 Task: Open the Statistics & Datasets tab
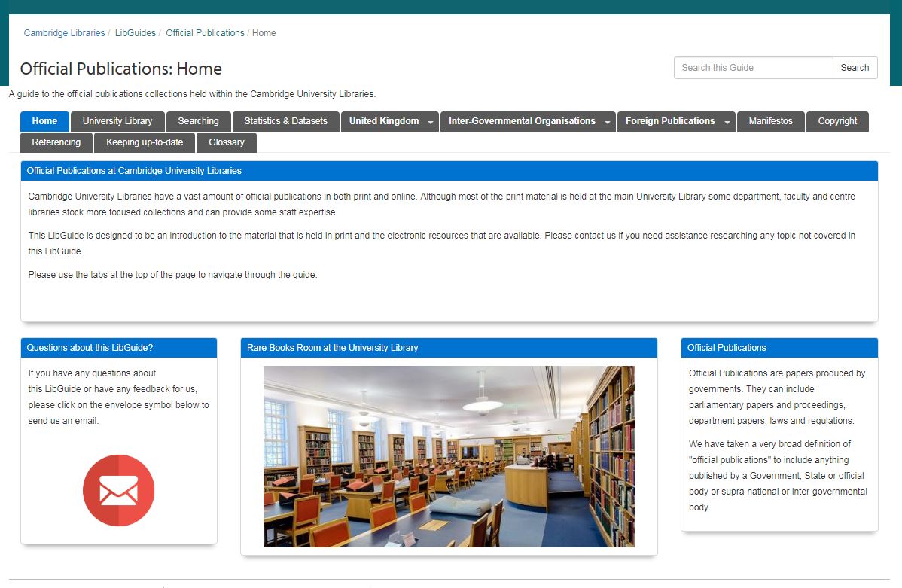285,121
